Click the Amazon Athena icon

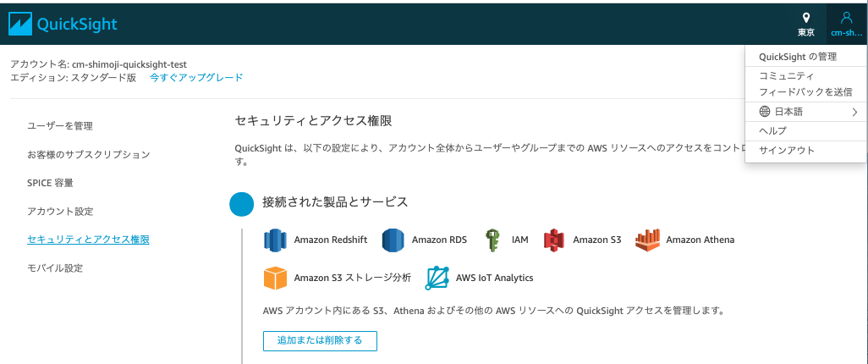[648, 240]
